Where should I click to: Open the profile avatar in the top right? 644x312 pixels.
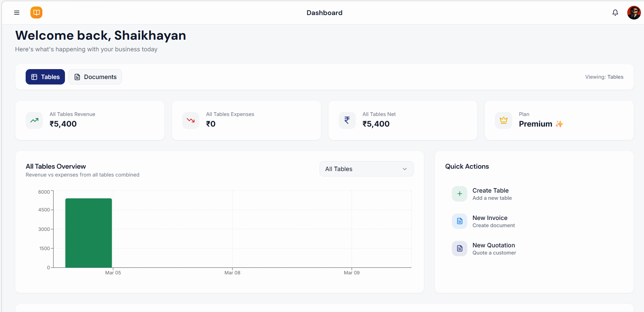tap(634, 12)
